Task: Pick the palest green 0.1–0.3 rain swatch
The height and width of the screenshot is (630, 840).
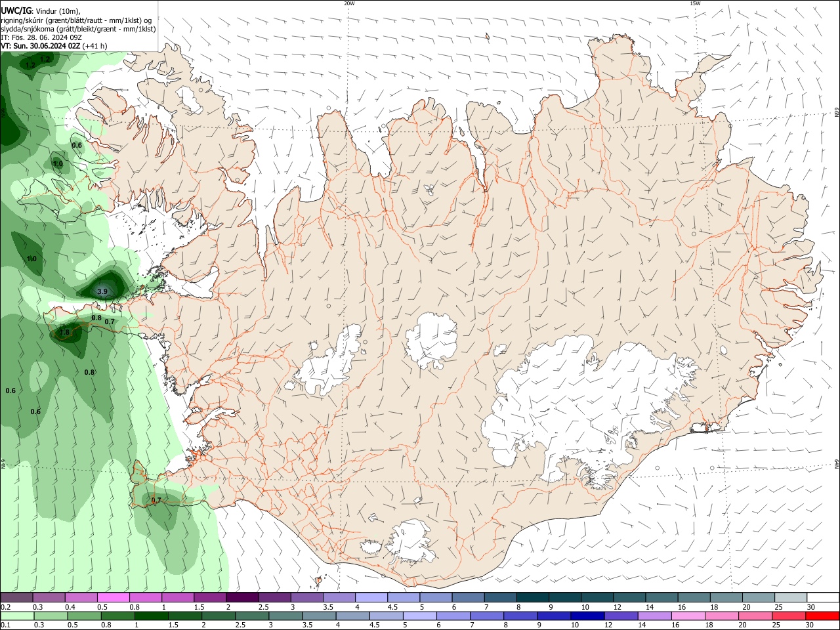Action: 18,616
